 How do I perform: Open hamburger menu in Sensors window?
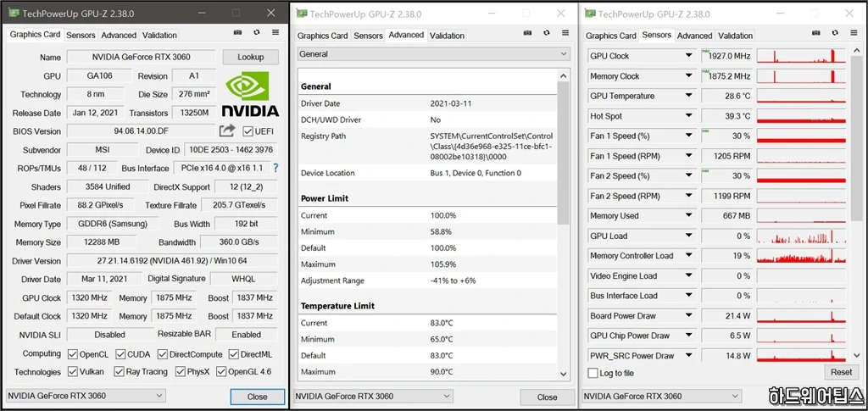[x=853, y=33]
